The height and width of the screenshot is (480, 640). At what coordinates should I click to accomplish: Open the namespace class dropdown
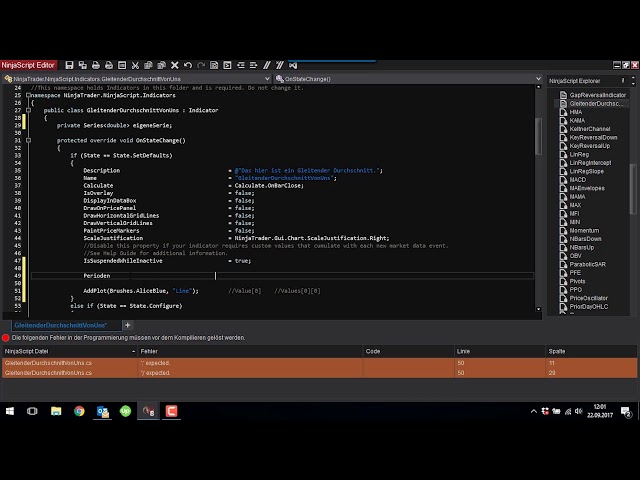pyautogui.click(x=140, y=78)
